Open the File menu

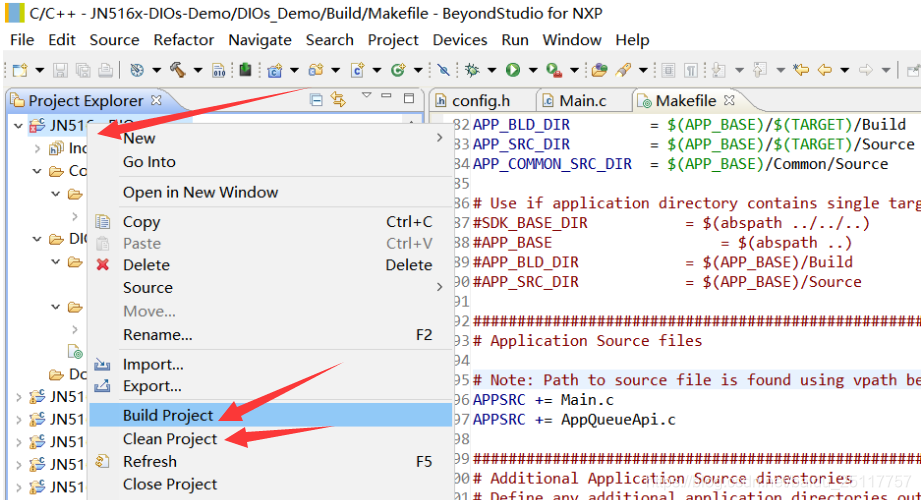22,40
